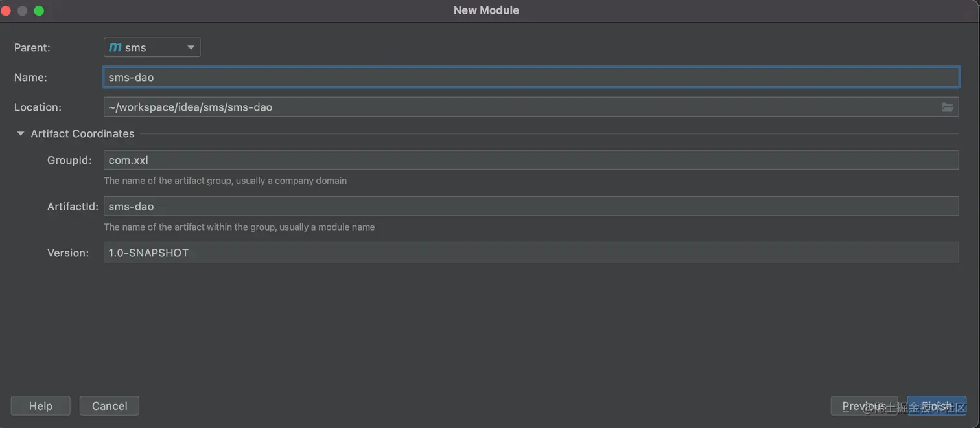Click the browse folder icon in Location
980x428 pixels.
point(947,107)
